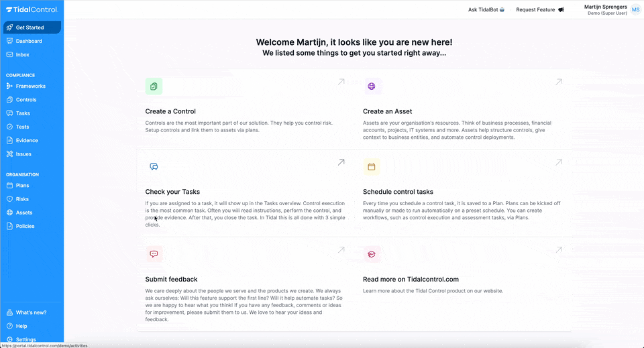
Task: Click the Help sidebar item
Action: [21, 326]
